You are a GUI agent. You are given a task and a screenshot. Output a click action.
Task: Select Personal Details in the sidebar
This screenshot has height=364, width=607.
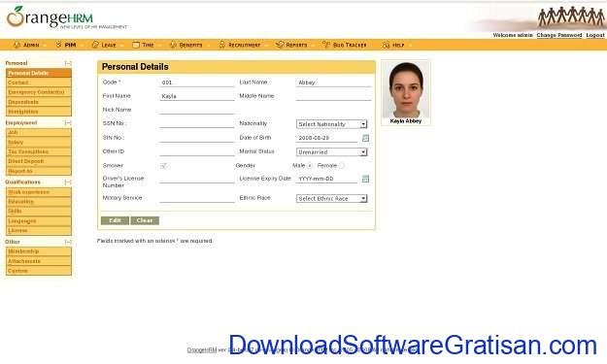pos(39,73)
